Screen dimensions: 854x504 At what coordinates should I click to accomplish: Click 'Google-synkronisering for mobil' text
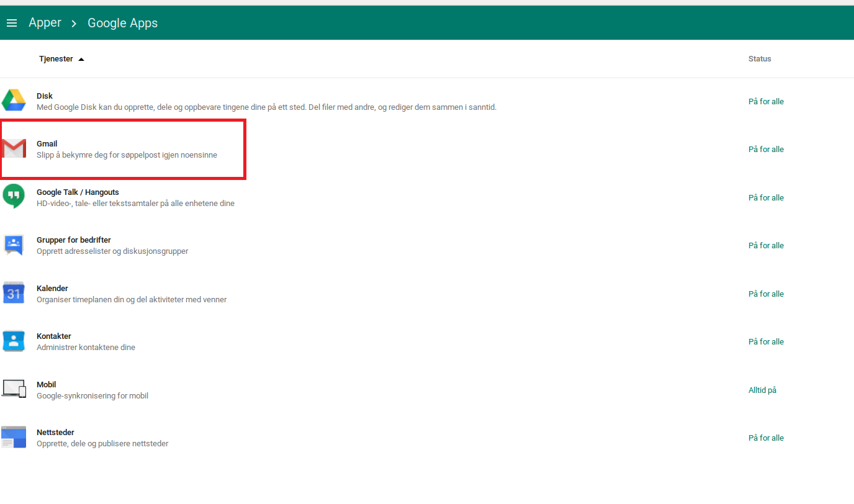(92, 396)
